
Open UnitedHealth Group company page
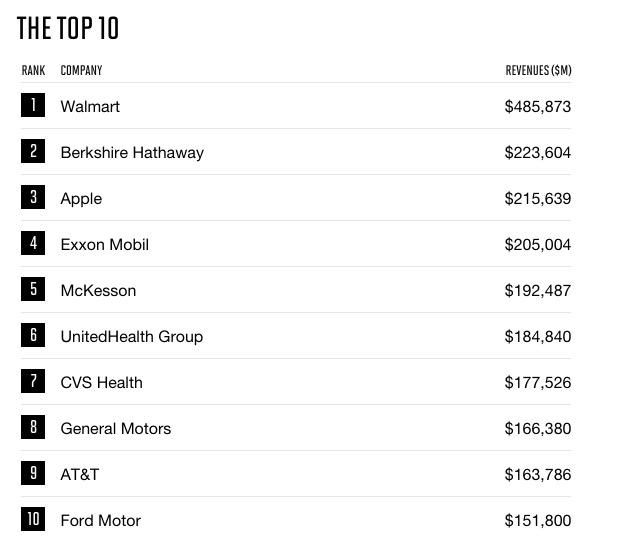click(131, 336)
